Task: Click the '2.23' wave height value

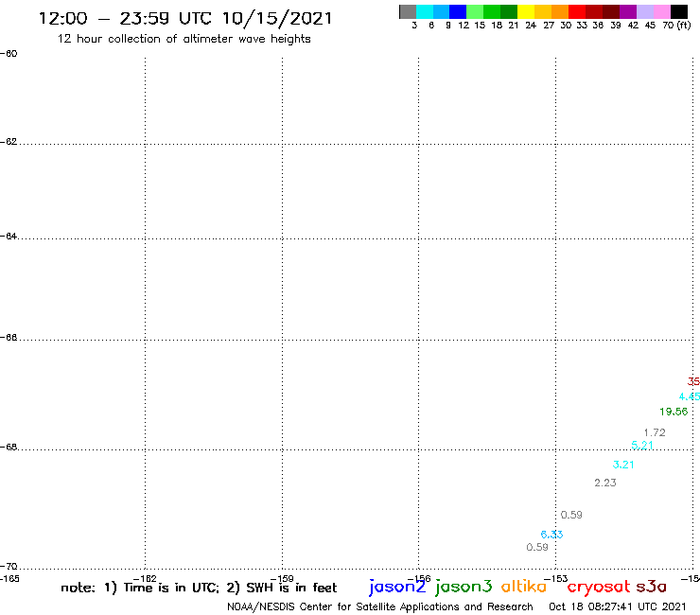Action: (x=604, y=483)
